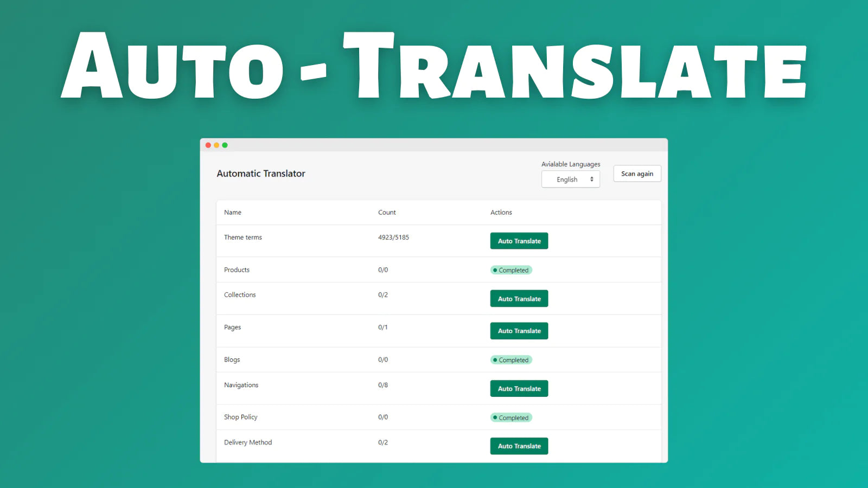Click Auto Translate for Delivery Method
Screen dimensions: 868x488
pos(519,446)
